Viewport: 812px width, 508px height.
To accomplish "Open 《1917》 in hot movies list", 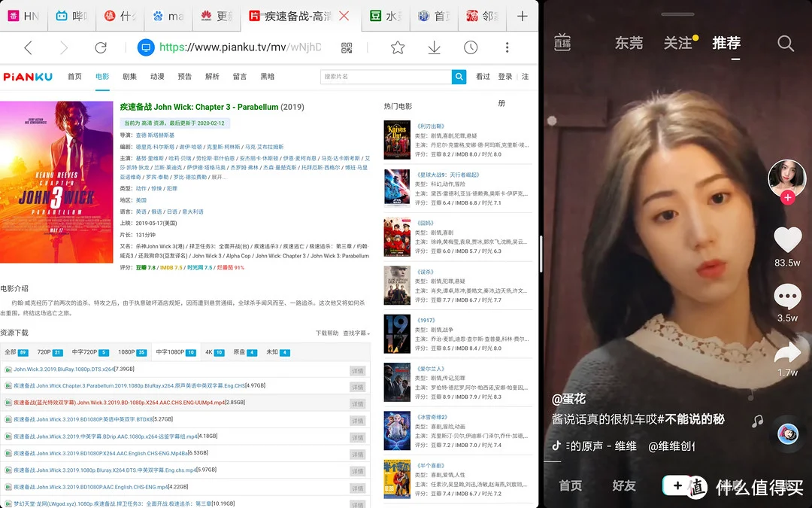I will pyautogui.click(x=426, y=321).
